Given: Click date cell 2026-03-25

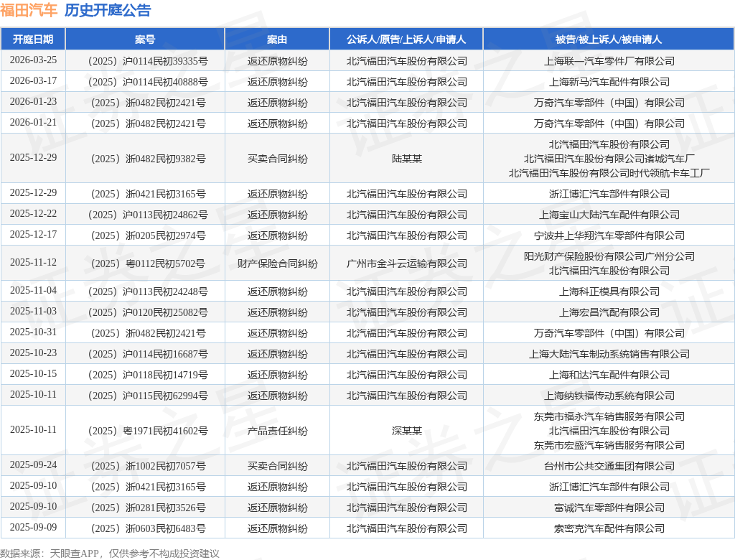Looking at the screenshot, I should 33,60.
